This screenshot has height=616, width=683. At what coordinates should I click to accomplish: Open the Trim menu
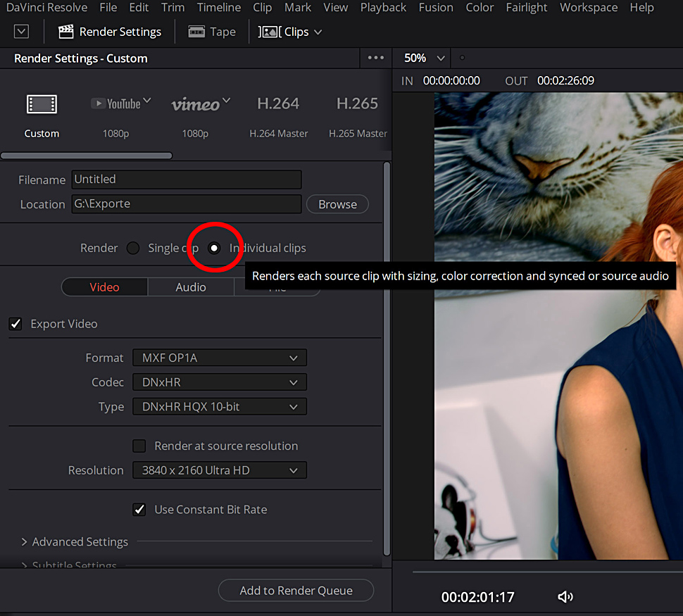173,8
